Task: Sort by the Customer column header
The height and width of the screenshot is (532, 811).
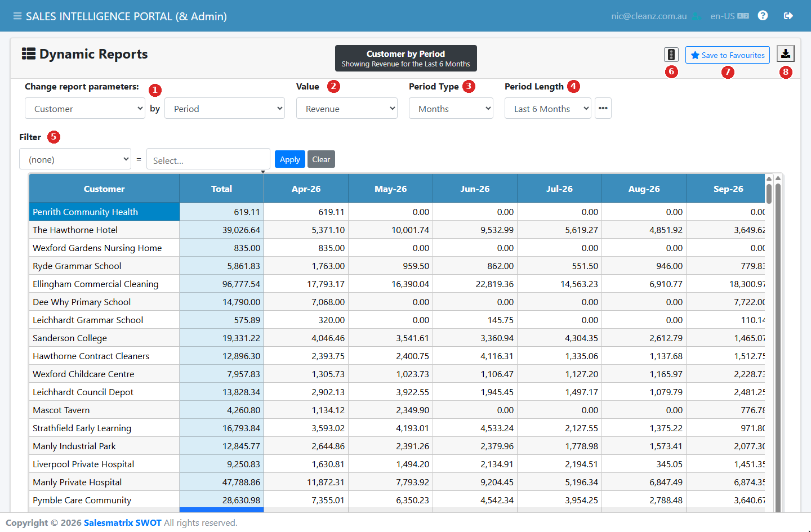Action: [104, 189]
